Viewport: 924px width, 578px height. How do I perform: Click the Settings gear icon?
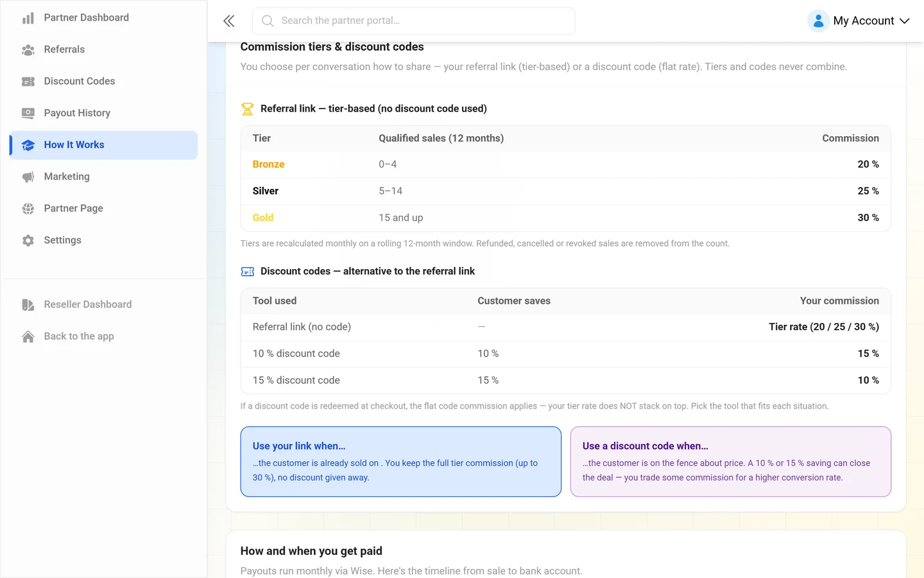28,240
